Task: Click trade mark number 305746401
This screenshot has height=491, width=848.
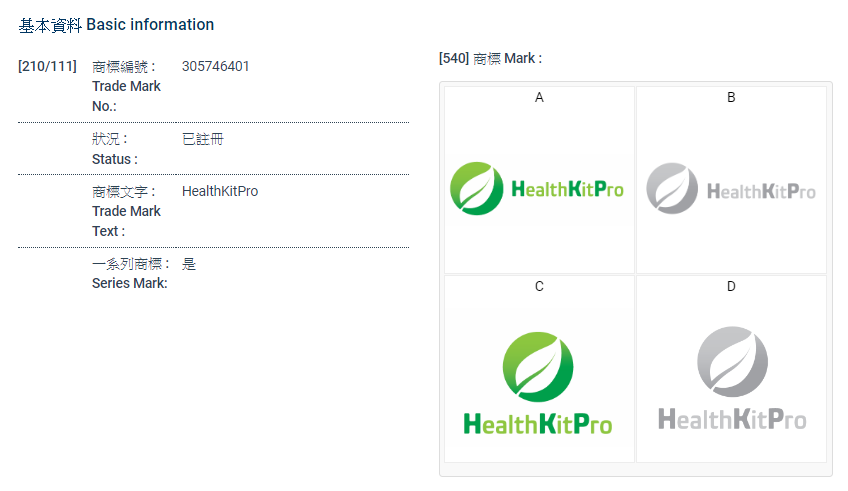Action: pos(216,67)
